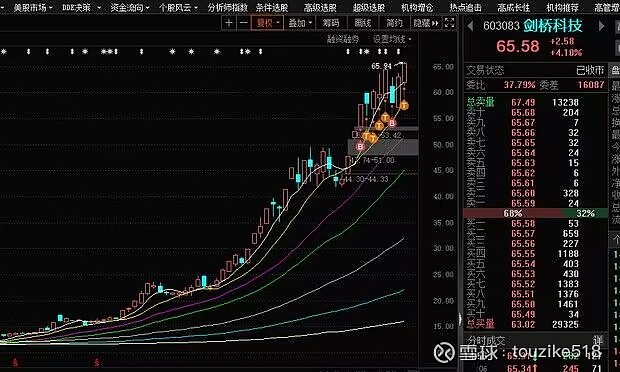Click the collapse handle beside order panel
The width and height of the screenshot is (620, 372).
point(460,319)
